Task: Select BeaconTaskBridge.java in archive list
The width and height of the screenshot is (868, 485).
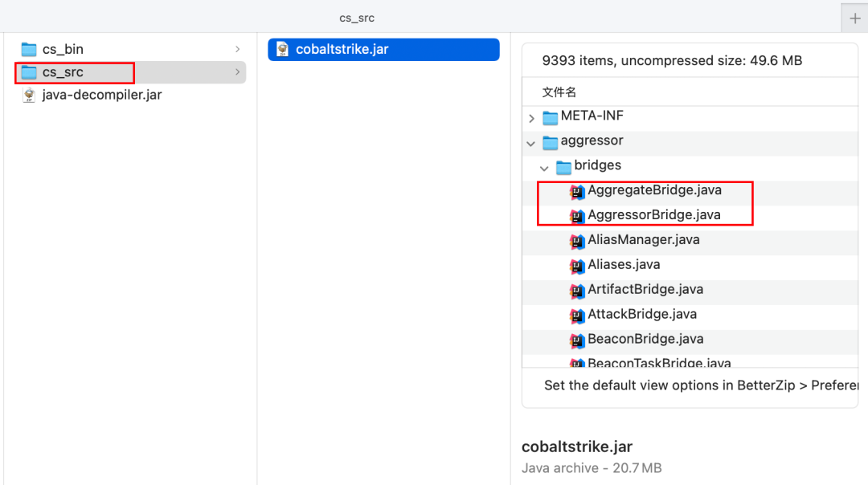Action: click(690, 361)
